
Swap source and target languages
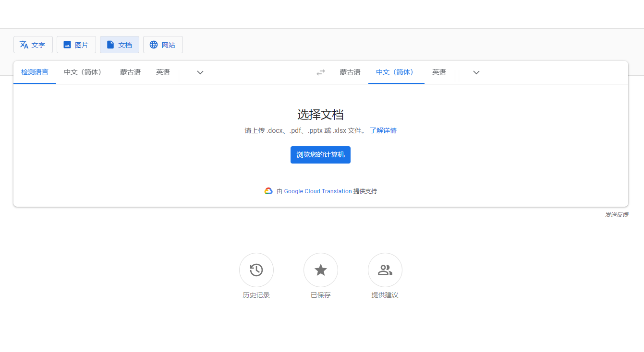tap(321, 72)
